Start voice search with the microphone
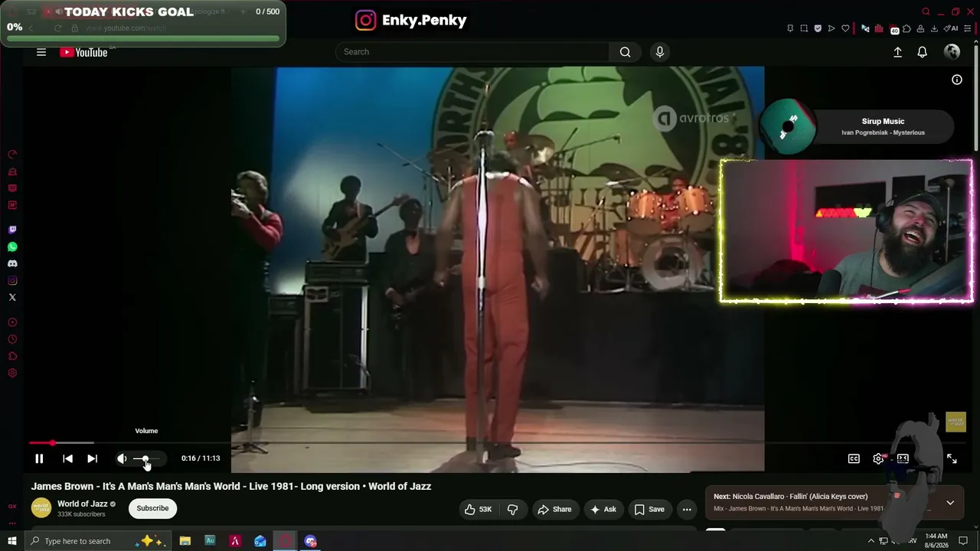The image size is (980, 551). click(660, 52)
